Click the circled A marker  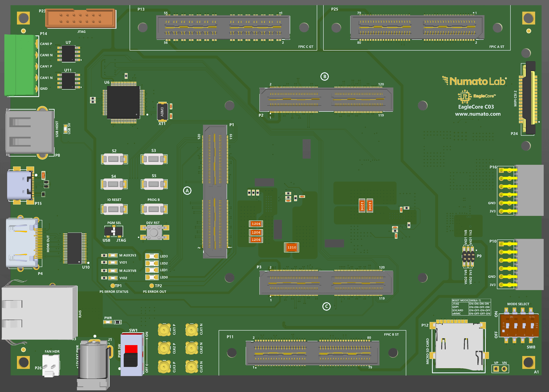[x=187, y=191]
